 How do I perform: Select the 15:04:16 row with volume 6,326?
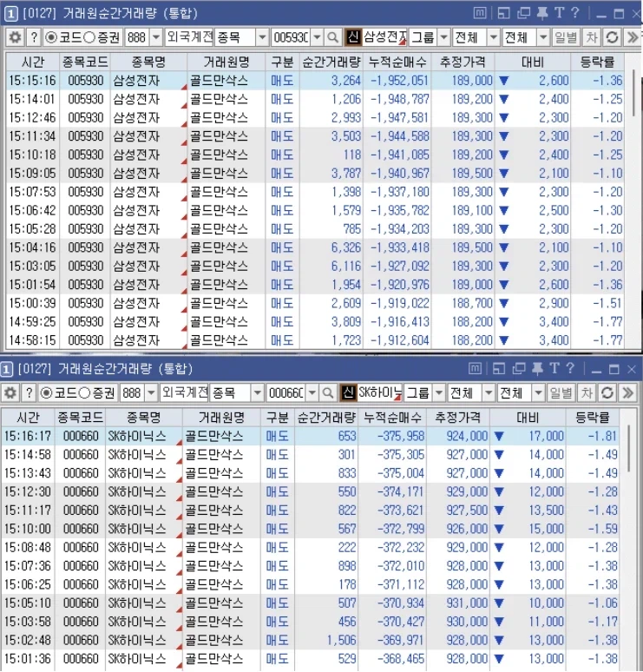coord(315,247)
